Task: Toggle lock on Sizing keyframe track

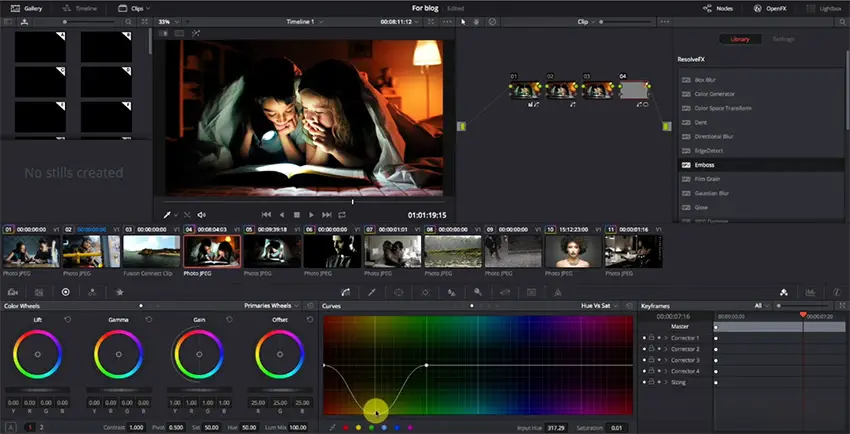Action: [652, 383]
